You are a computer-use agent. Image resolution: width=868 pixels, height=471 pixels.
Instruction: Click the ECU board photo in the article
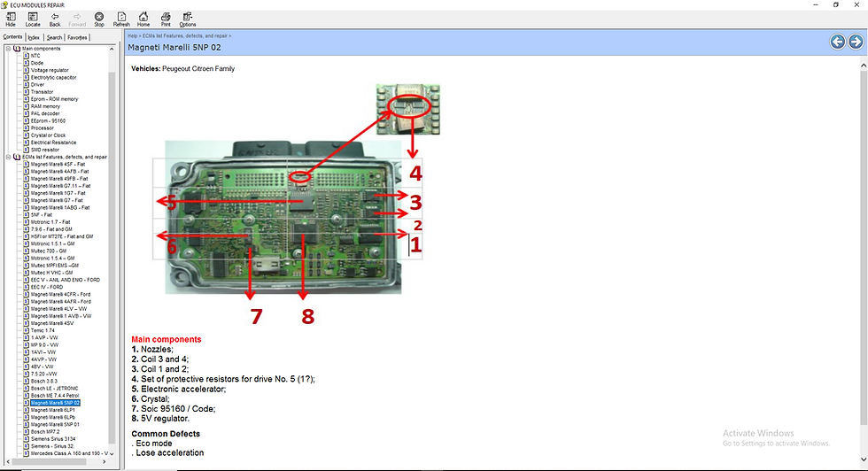click(283, 217)
